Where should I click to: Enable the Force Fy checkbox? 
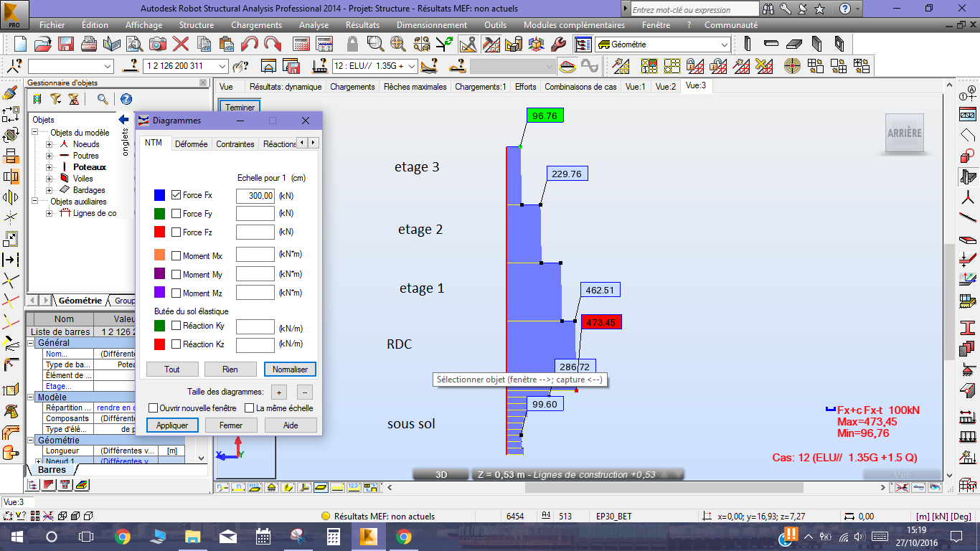pyautogui.click(x=176, y=214)
